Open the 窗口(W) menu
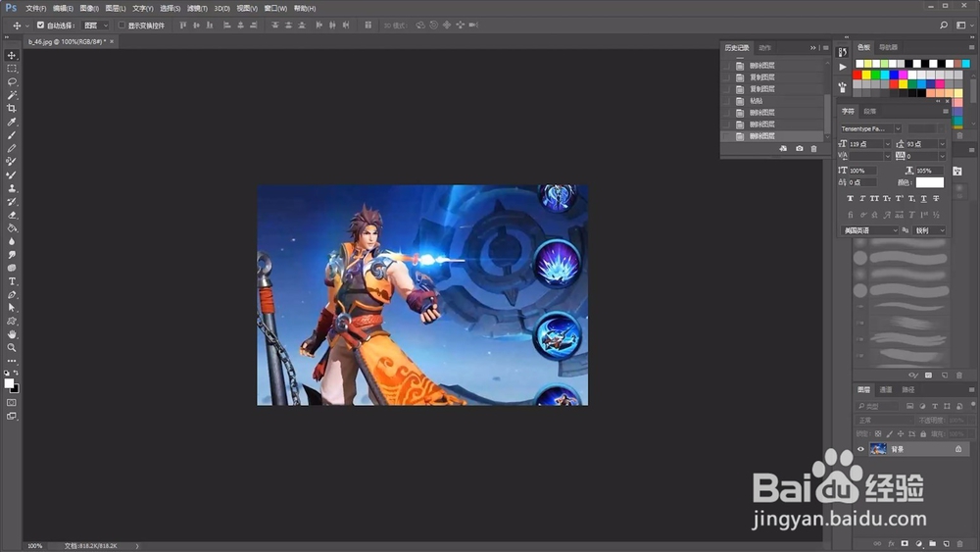Screen dimensions: 980x552 coord(275,8)
